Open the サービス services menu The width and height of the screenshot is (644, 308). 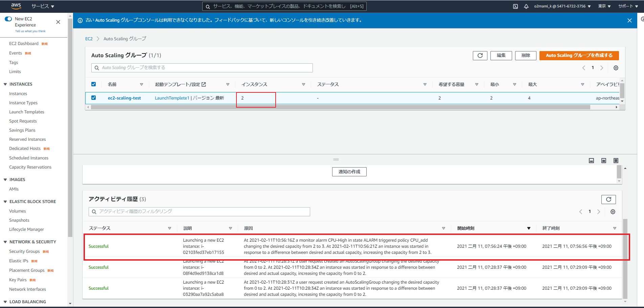coord(43,6)
